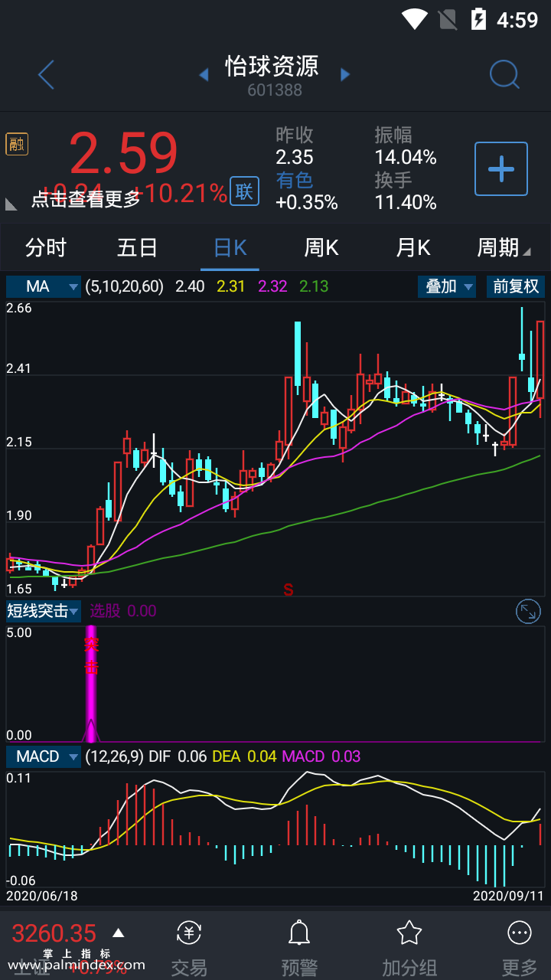Tap the +0.35% sector change
This screenshot has height=980, width=551.
tap(307, 203)
